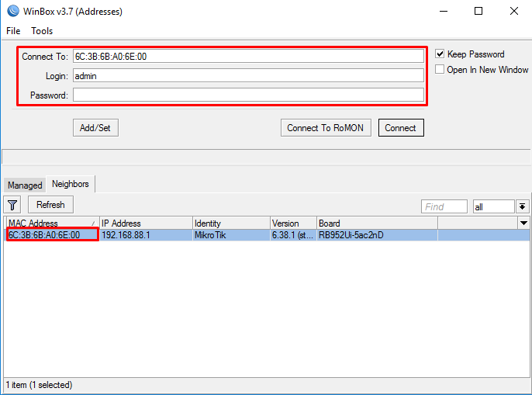The width and height of the screenshot is (532, 395).
Task: Click the Board column header
Action: click(377, 223)
